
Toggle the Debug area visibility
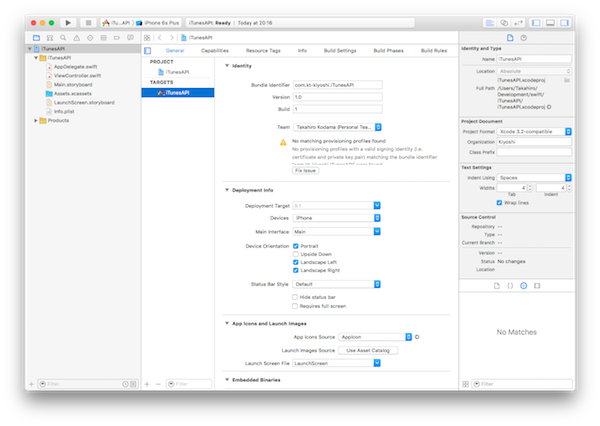(x=550, y=23)
